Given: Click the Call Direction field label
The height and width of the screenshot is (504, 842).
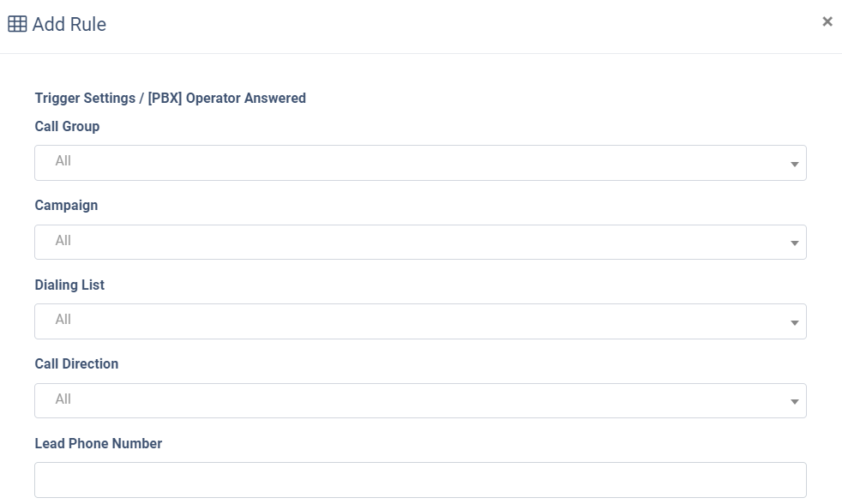Looking at the screenshot, I should [76, 364].
